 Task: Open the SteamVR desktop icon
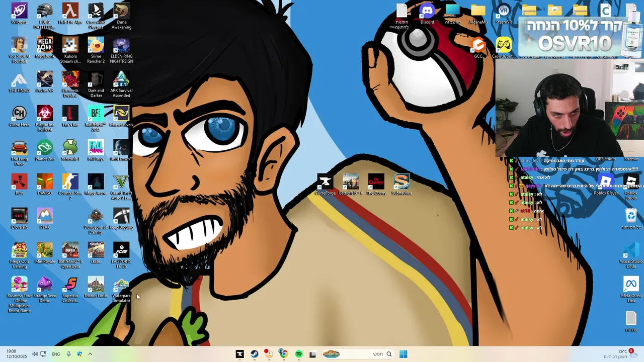coord(504,14)
